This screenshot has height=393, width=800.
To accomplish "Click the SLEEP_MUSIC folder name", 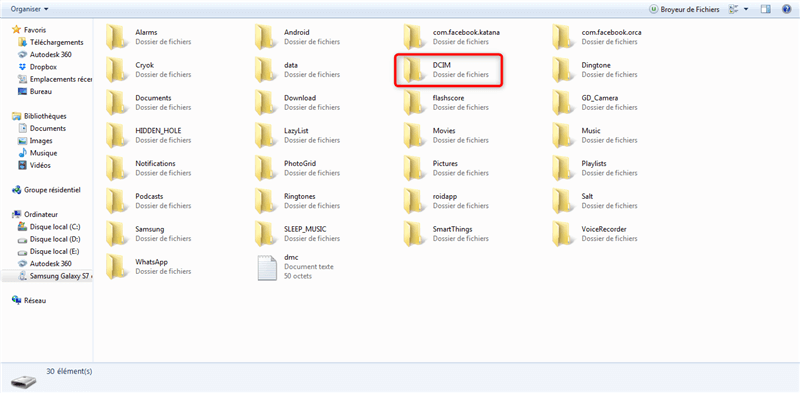I will [305, 229].
